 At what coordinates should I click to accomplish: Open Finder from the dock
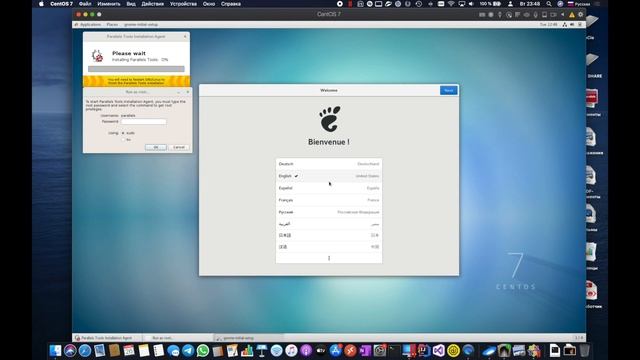(55, 351)
